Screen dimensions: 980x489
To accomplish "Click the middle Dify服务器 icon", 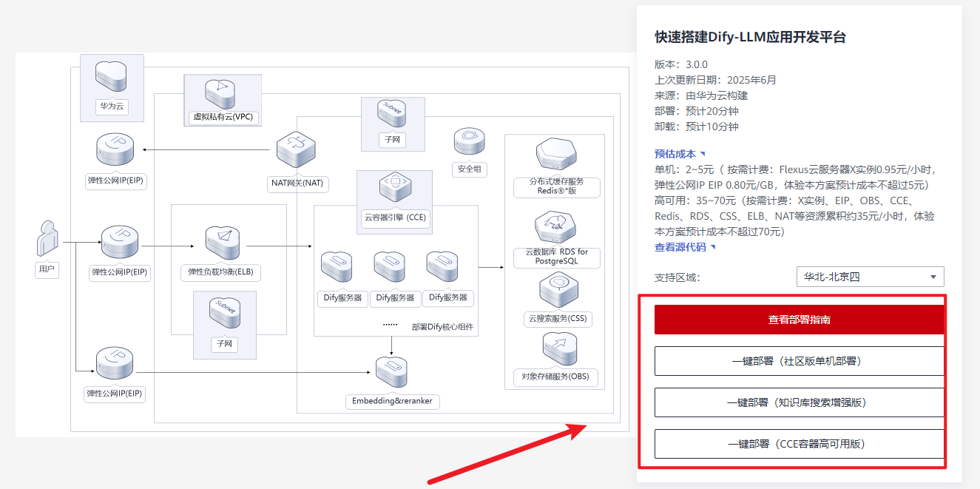I will (389, 267).
